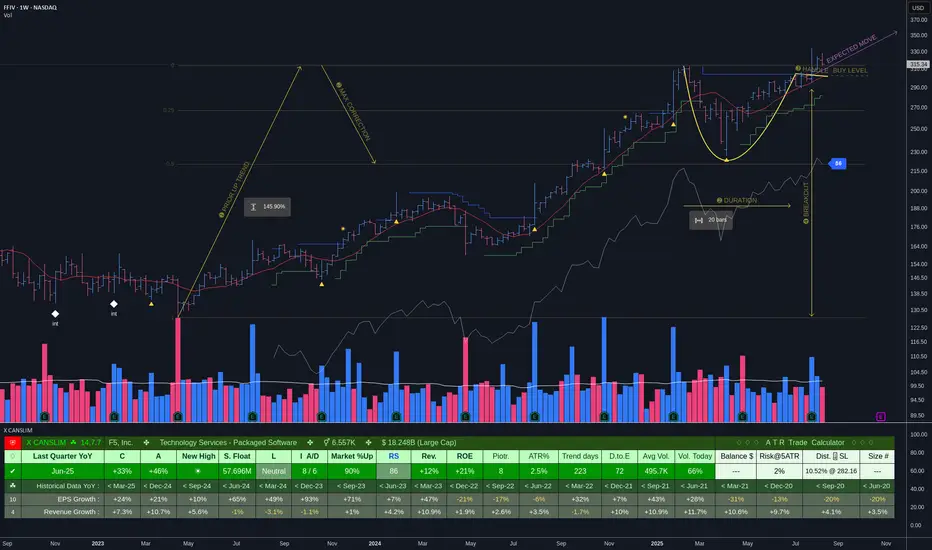
Task: Select the MAX CORRECTION drawing label
Action: coord(353,111)
